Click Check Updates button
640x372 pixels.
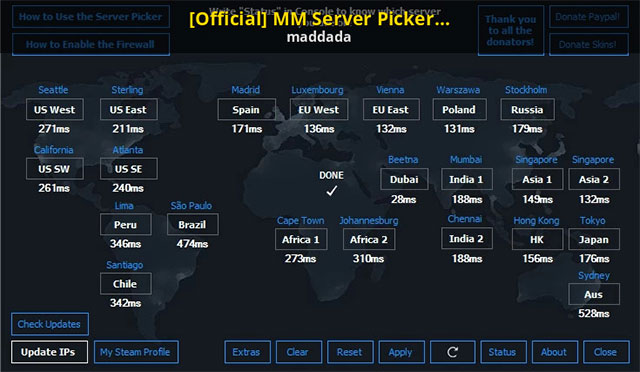[50, 324]
